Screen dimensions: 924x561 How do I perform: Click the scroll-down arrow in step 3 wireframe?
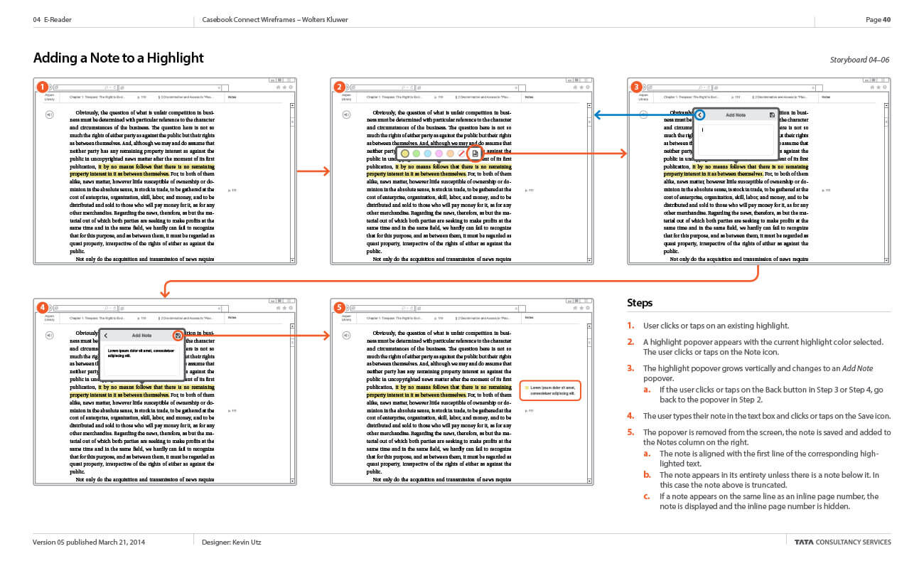click(886, 261)
